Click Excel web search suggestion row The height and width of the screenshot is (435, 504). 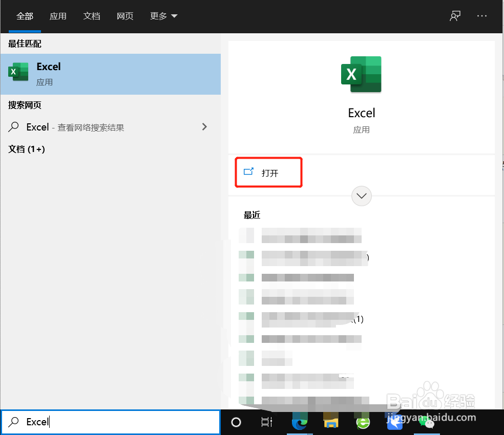point(111,127)
